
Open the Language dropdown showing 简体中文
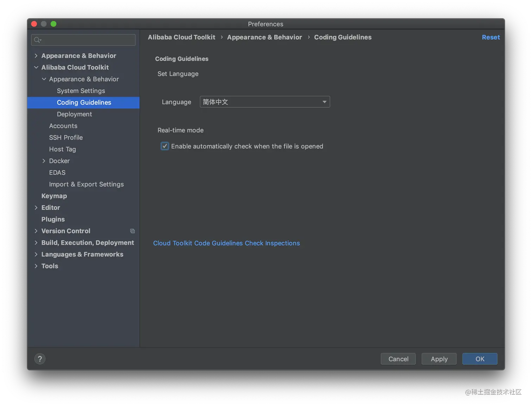[265, 102]
